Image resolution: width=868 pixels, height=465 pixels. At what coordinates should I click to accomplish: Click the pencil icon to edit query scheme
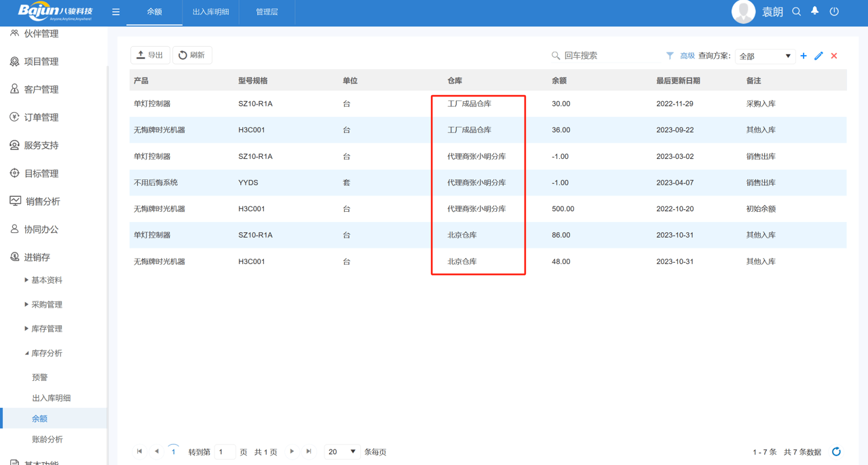(x=818, y=56)
